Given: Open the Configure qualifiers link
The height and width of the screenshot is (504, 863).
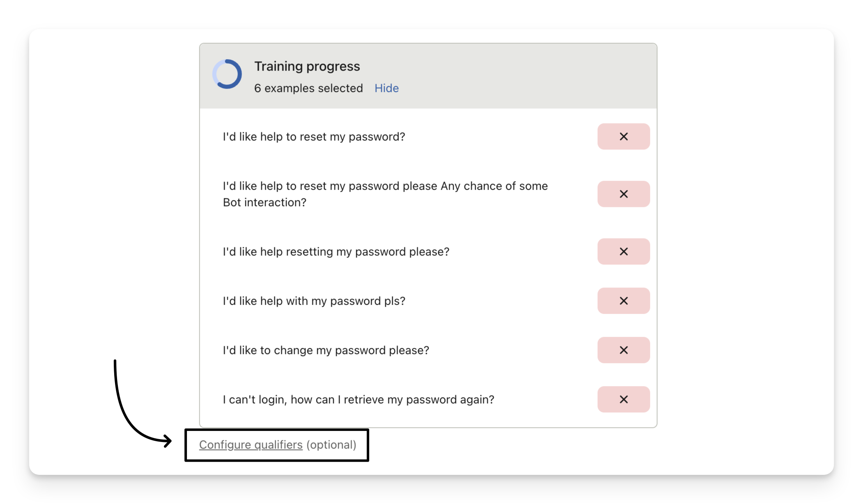Looking at the screenshot, I should [x=251, y=445].
